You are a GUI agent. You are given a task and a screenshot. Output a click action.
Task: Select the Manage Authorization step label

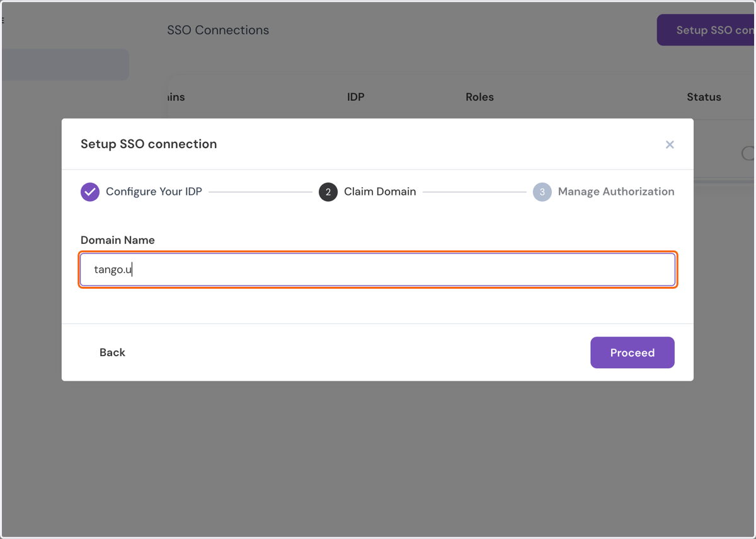pyautogui.click(x=616, y=192)
